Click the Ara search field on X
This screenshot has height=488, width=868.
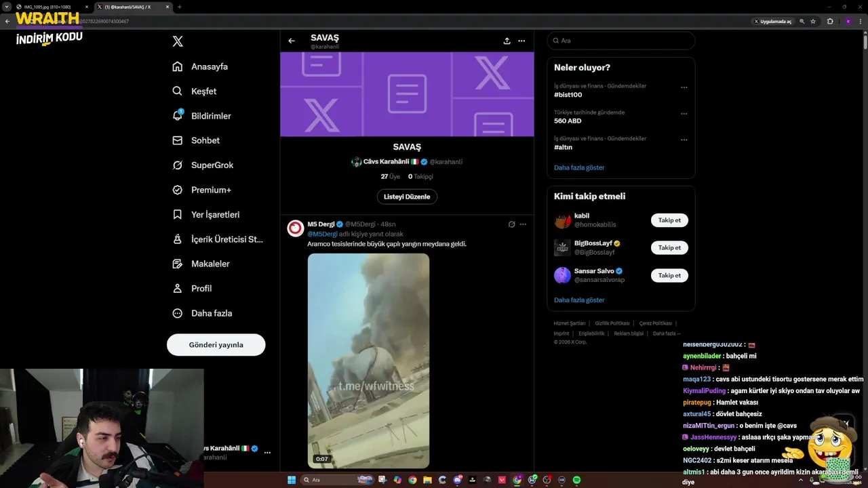point(621,41)
